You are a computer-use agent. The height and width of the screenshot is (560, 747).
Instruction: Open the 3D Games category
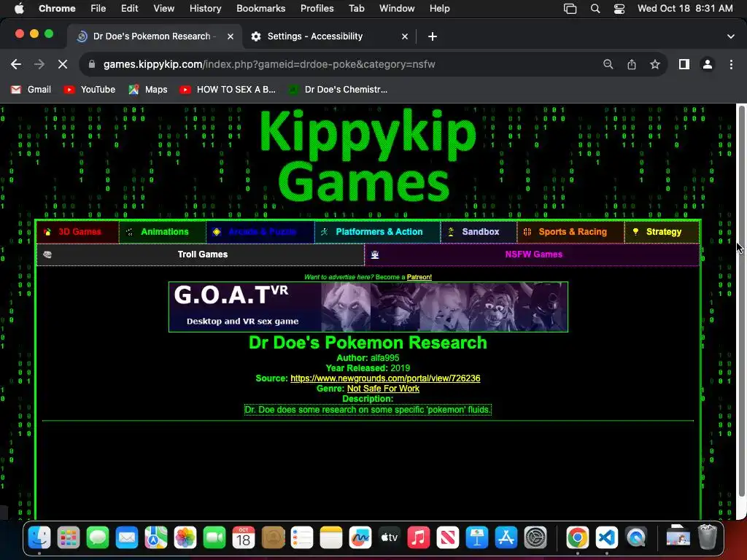tap(77, 232)
